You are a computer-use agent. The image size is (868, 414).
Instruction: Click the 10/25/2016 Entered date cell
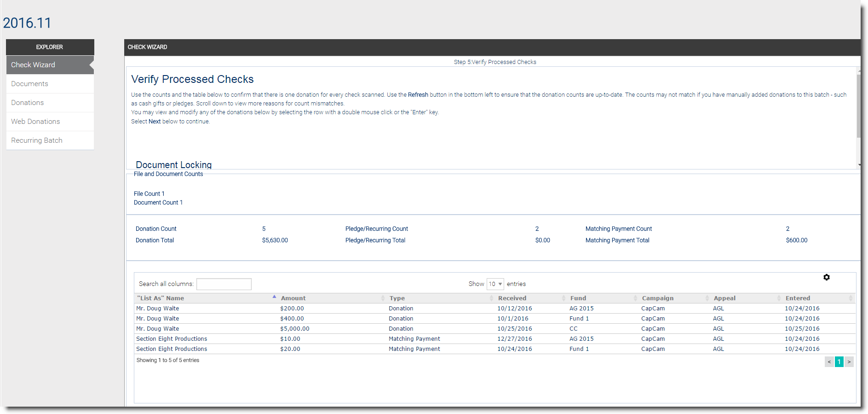pyautogui.click(x=802, y=329)
